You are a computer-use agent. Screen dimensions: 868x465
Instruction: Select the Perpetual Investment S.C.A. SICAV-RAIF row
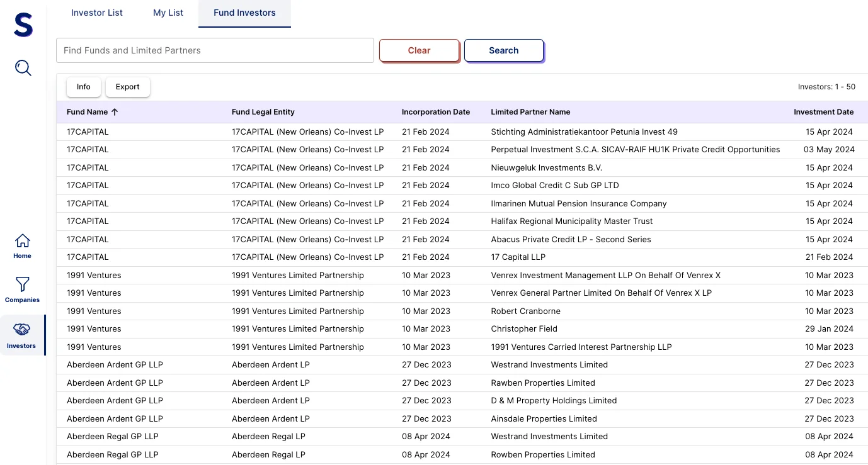[x=462, y=150]
